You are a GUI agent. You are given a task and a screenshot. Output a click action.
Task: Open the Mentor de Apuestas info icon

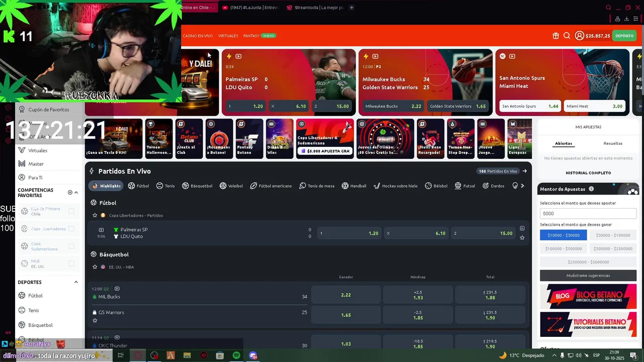(x=591, y=189)
